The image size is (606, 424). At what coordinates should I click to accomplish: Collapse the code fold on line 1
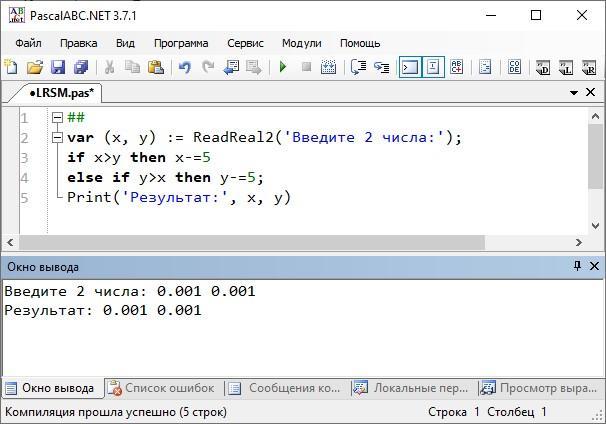coord(57,117)
